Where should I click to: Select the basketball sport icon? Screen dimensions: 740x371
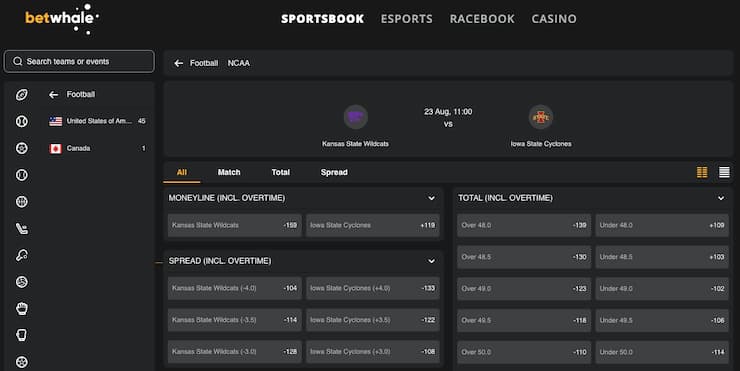click(22, 202)
